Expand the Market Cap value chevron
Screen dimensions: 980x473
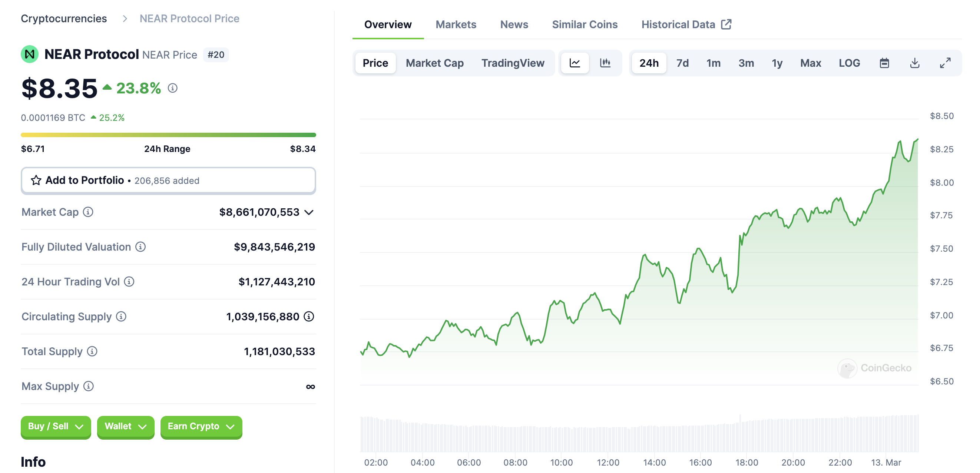[x=309, y=212]
